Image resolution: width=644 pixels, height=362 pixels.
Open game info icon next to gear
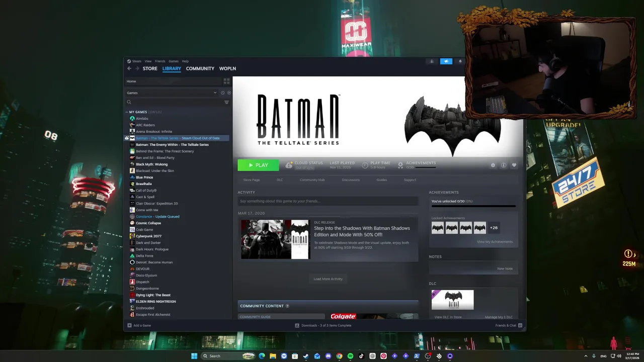(x=503, y=165)
